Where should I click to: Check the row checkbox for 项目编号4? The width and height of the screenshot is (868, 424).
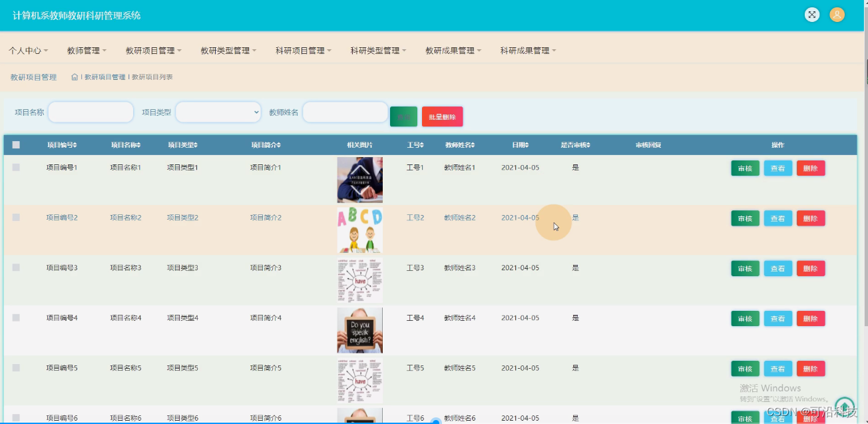16,318
